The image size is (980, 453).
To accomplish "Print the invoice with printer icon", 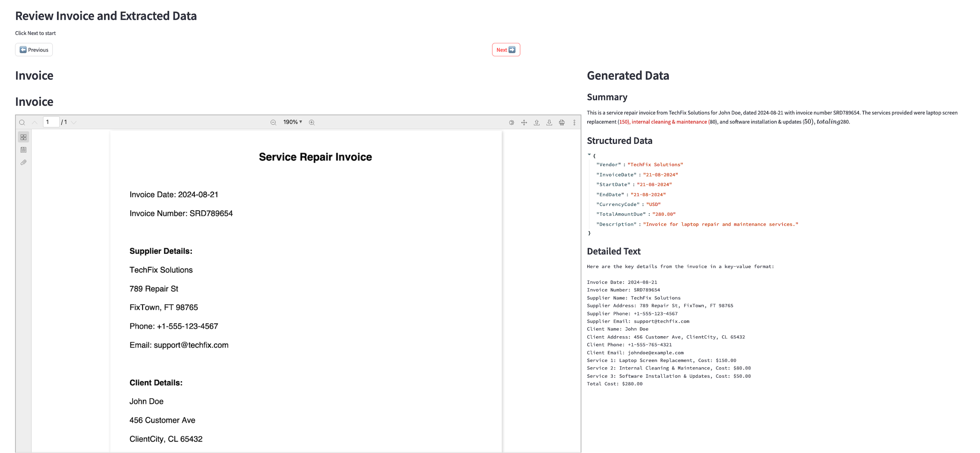I will (562, 122).
